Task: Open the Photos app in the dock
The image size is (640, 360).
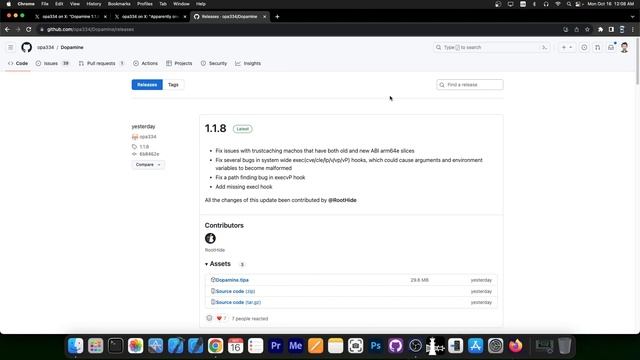Action: click(136, 346)
